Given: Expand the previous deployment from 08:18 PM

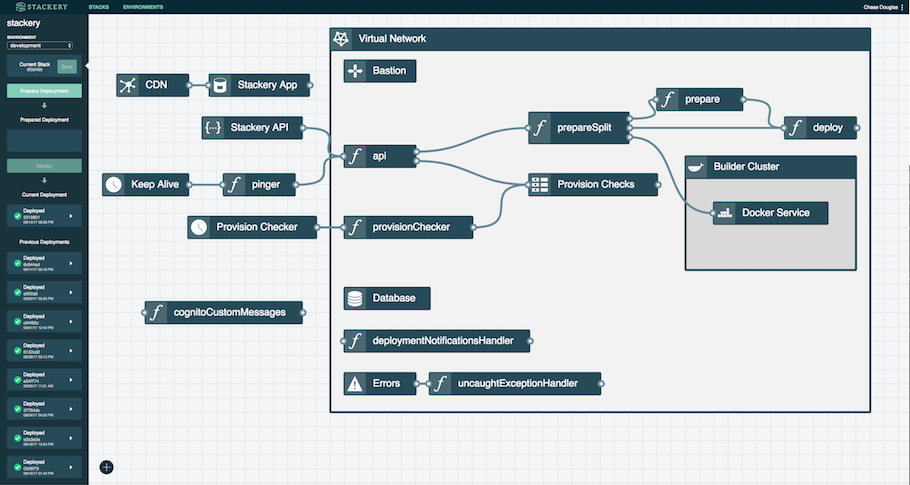Looking at the screenshot, I should (71, 263).
